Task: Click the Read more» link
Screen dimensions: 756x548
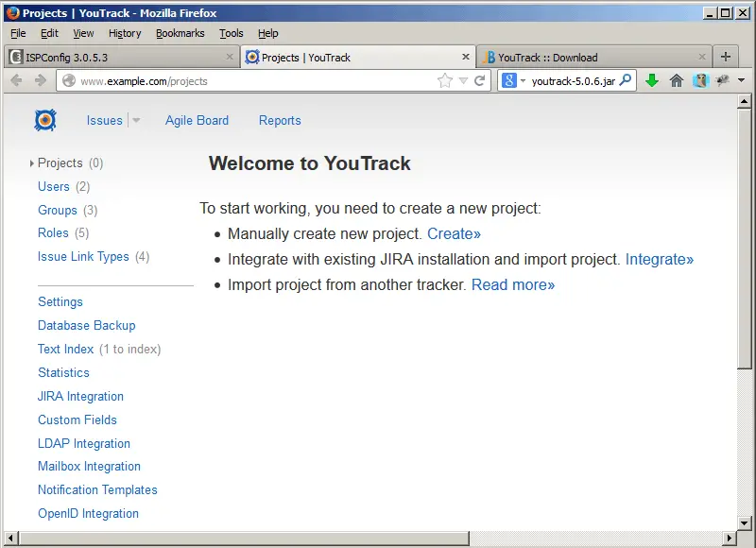Action: (x=513, y=284)
